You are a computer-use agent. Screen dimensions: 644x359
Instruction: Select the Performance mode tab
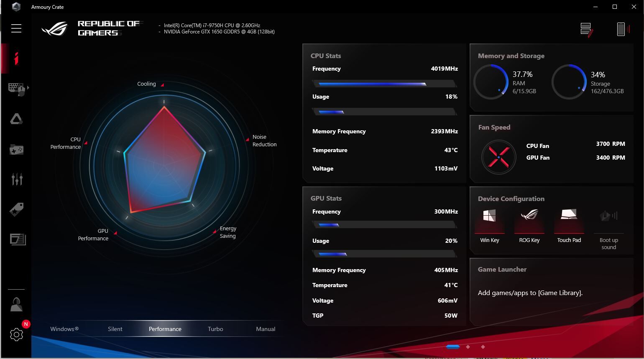165,329
